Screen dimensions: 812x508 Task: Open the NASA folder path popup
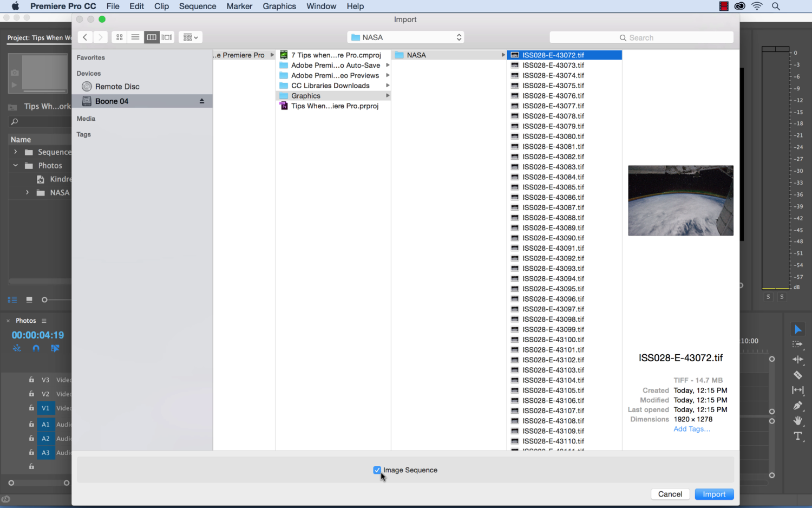(405, 37)
